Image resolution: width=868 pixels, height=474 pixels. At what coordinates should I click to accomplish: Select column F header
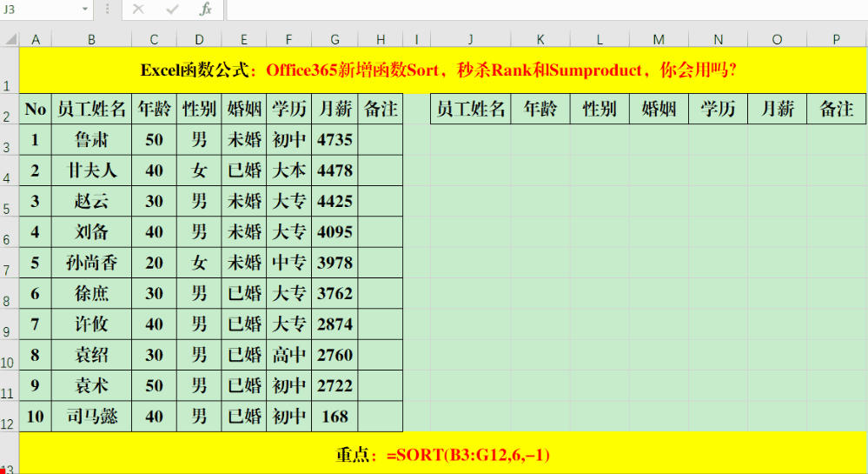point(288,39)
